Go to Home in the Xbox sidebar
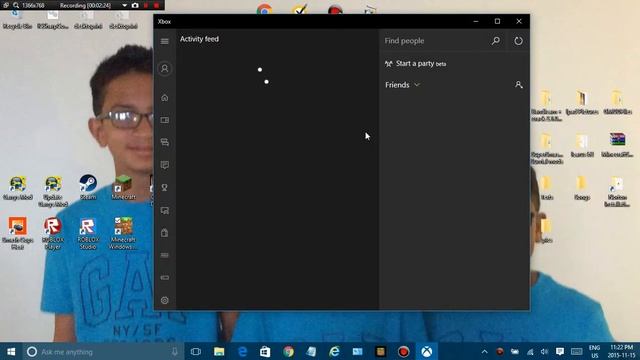The image size is (640, 360). 164,98
